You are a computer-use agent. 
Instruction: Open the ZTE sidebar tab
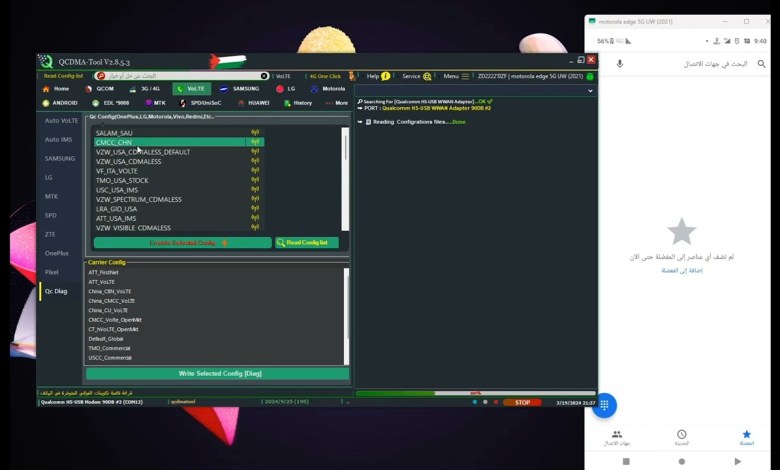point(50,234)
